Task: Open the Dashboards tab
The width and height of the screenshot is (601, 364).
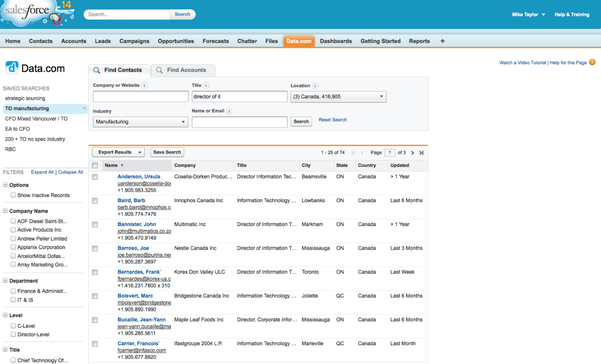Action: tap(336, 41)
